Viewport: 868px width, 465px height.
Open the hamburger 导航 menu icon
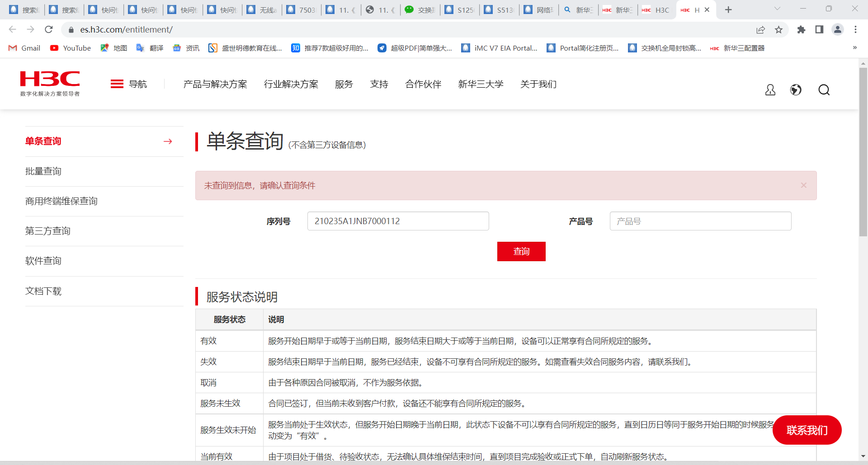click(117, 84)
